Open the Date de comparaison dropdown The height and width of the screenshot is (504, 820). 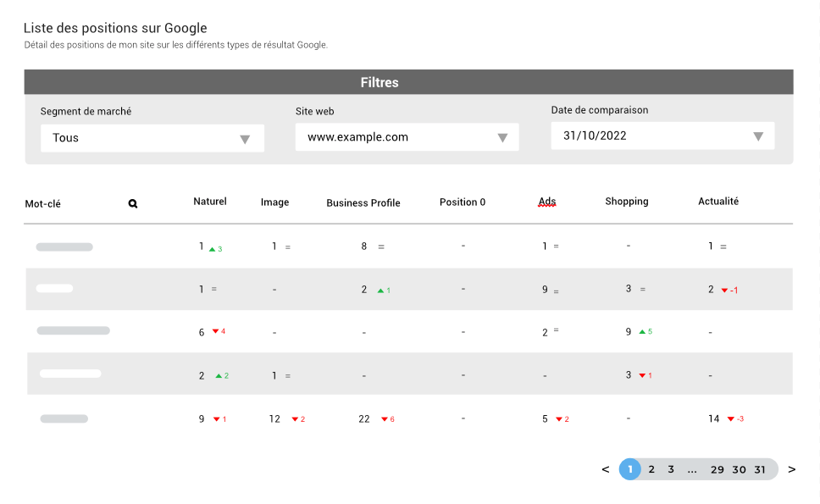[662, 136]
